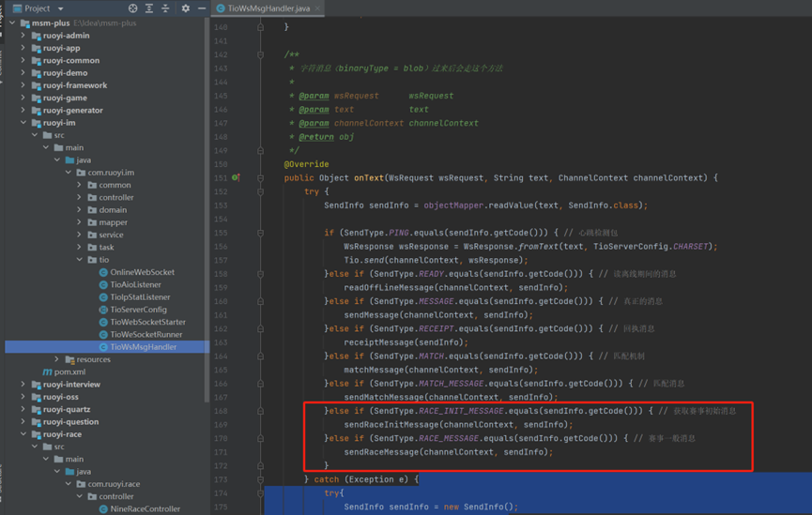Open the Project view dropdown

click(61, 8)
